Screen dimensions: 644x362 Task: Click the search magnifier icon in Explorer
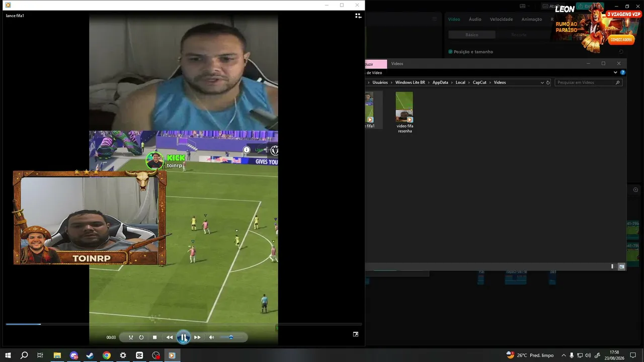pos(618,82)
